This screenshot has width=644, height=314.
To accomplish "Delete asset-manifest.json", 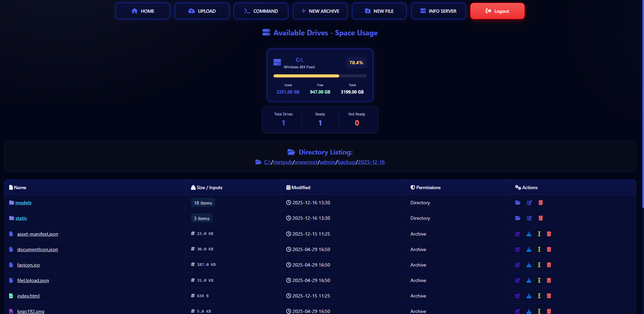I will pos(549,234).
